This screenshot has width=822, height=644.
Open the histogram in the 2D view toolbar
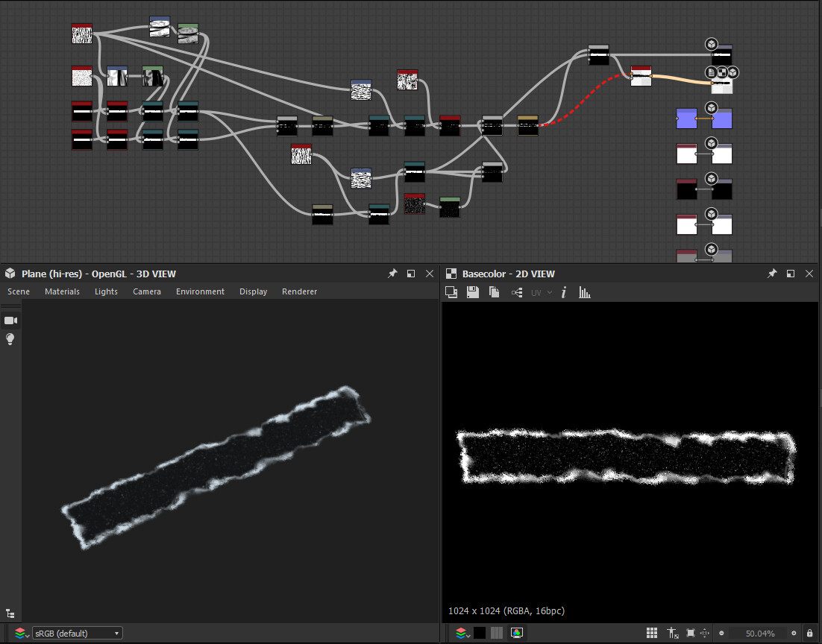pyautogui.click(x=585, y=293)
